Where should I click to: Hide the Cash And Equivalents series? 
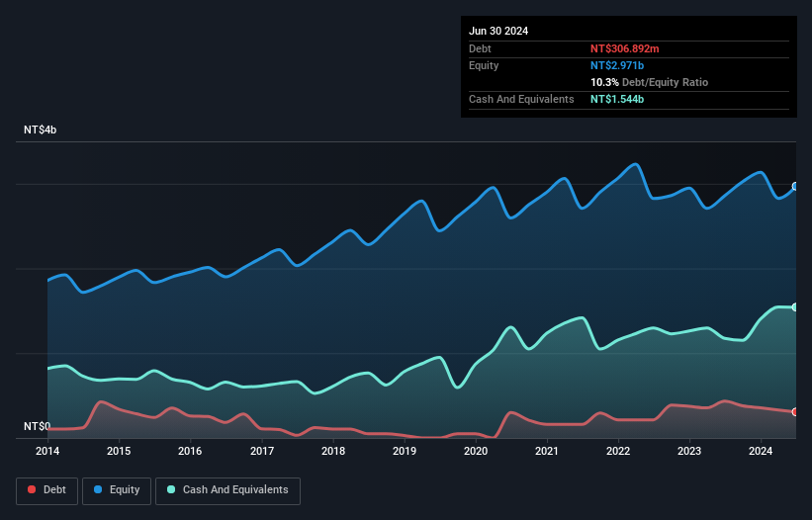pyautogui.click(x=227, y=490)
